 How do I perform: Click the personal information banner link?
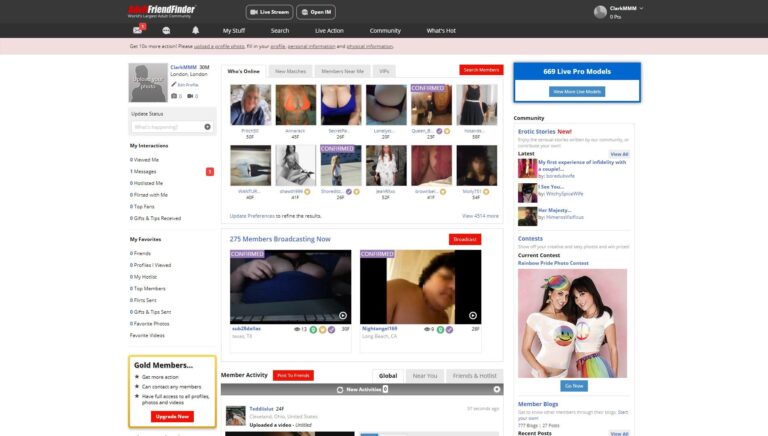(x=311, y=47)
